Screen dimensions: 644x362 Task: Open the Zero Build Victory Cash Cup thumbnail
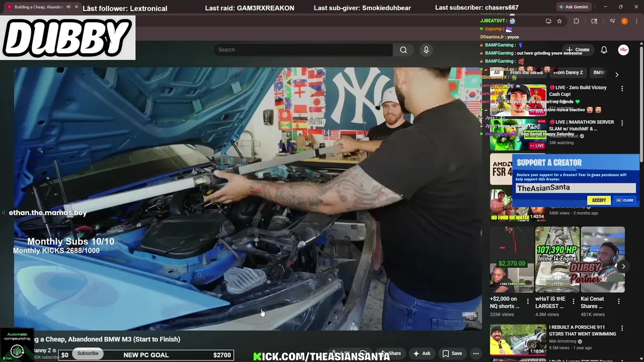[x=518, y=100]
